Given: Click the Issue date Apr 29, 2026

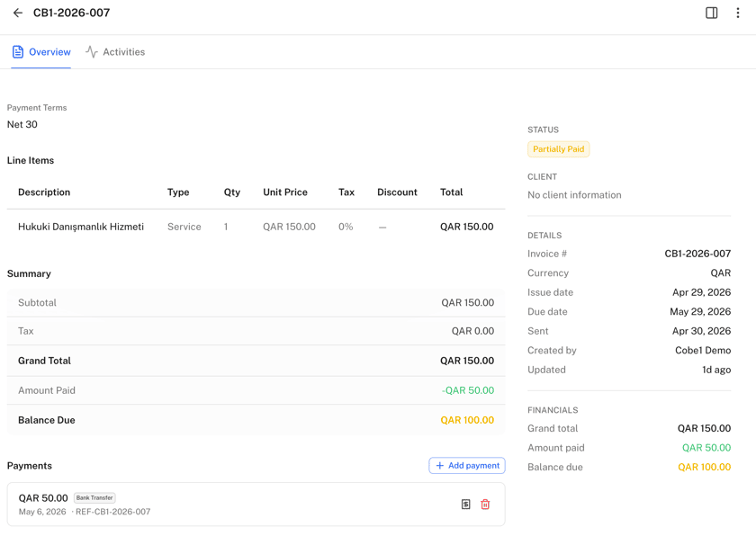Looking at the screenshot, I should pyautogui.click(x=701, y=292).
